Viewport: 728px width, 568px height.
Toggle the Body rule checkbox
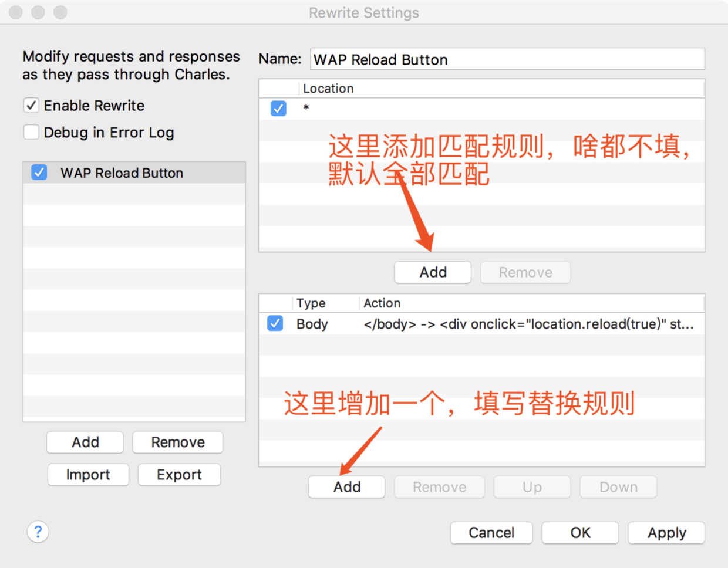275,323
